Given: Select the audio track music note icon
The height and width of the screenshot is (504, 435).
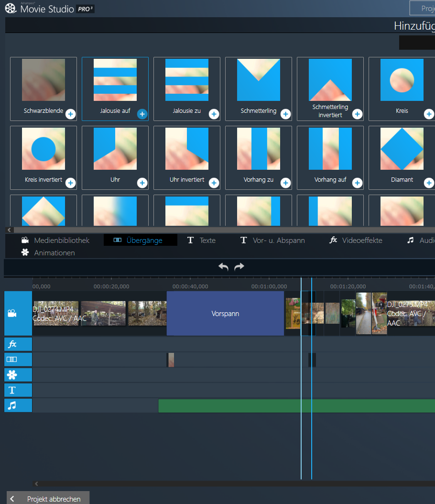Looking at the screenshot, I should click(12, 405).
